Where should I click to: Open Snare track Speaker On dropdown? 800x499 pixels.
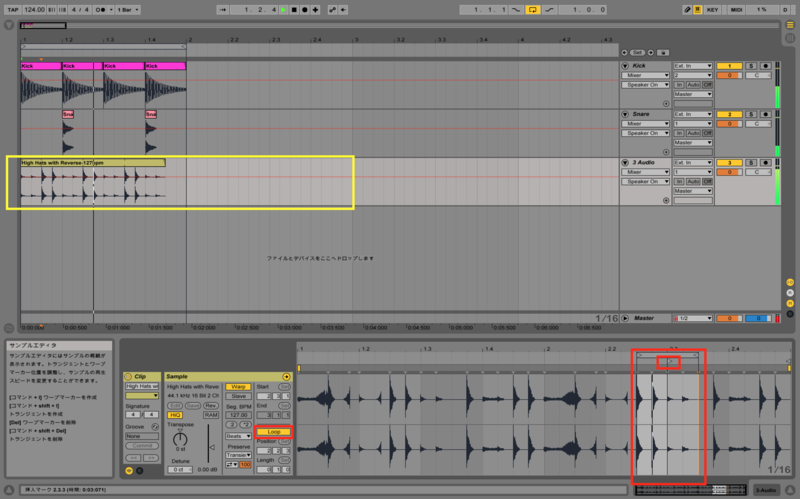pos(645,133)
